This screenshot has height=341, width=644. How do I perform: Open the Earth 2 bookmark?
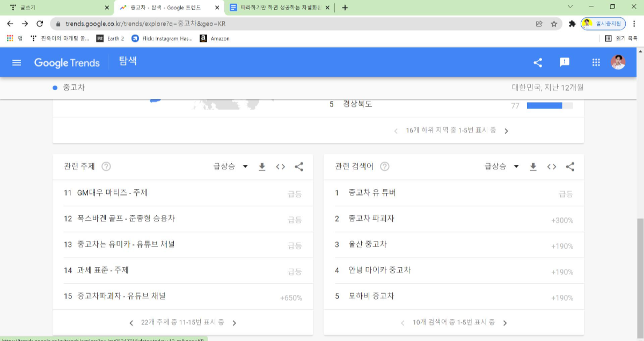pos(110,38)
